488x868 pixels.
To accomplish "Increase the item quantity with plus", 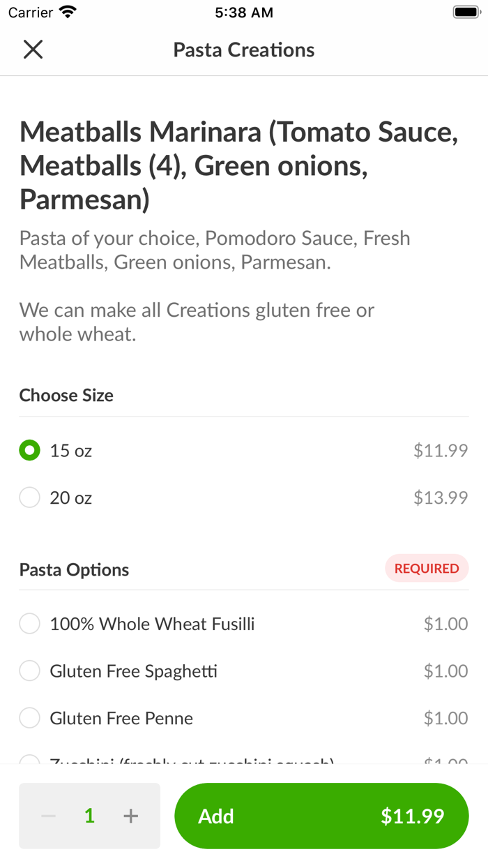I will click(x=130, y=815).
